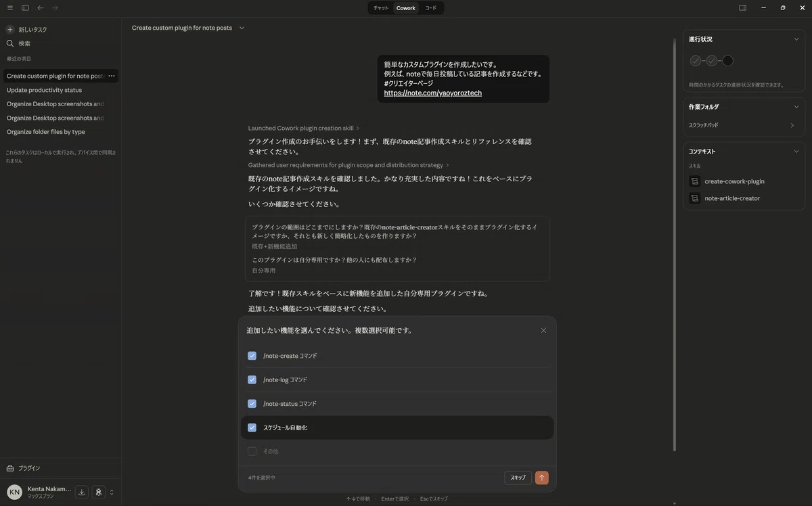This screenshot has width=812, height=506.
Task: Open the hamburger menu icon
Action: pos(9,8)
